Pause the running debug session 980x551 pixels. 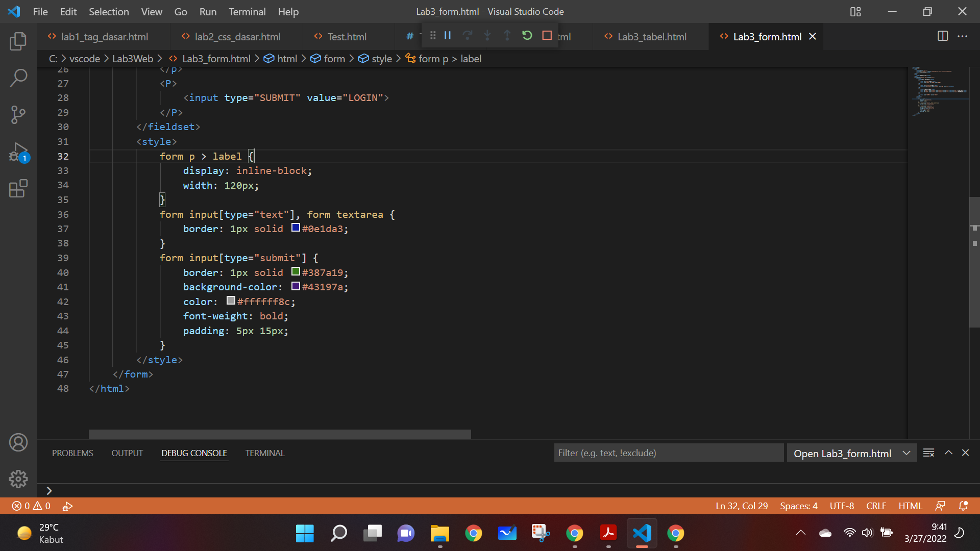pyautogui.click(x=448, y=36)
